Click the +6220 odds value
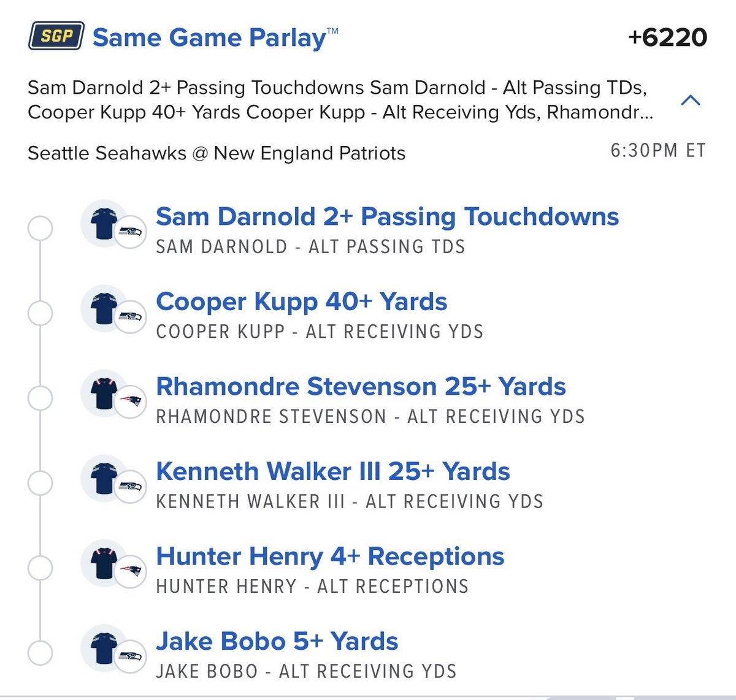 click(667, 37)
